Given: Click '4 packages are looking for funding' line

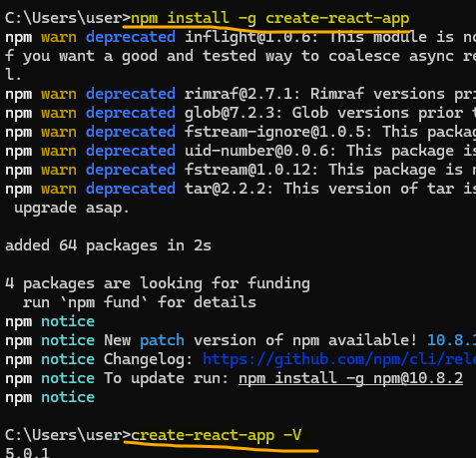Looking at the screenshot, I should [x=158, y=283].
